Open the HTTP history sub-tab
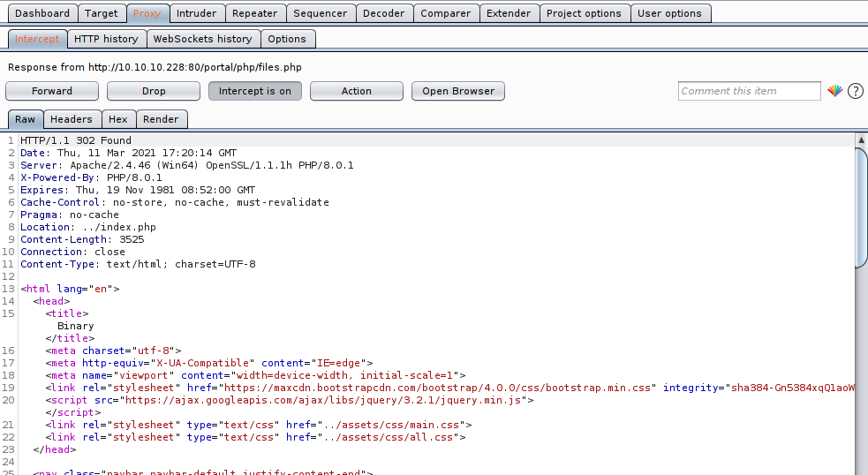 point(106,39)
